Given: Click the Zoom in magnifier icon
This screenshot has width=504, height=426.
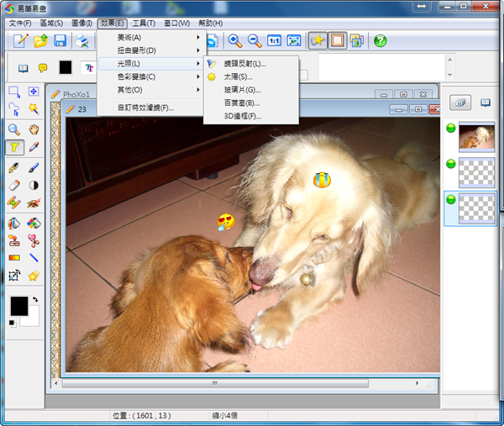Looking at the screenshot, I should (235, 41).
